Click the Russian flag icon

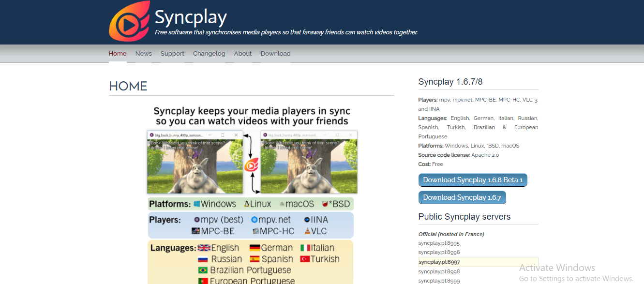(x=203, y=259)
